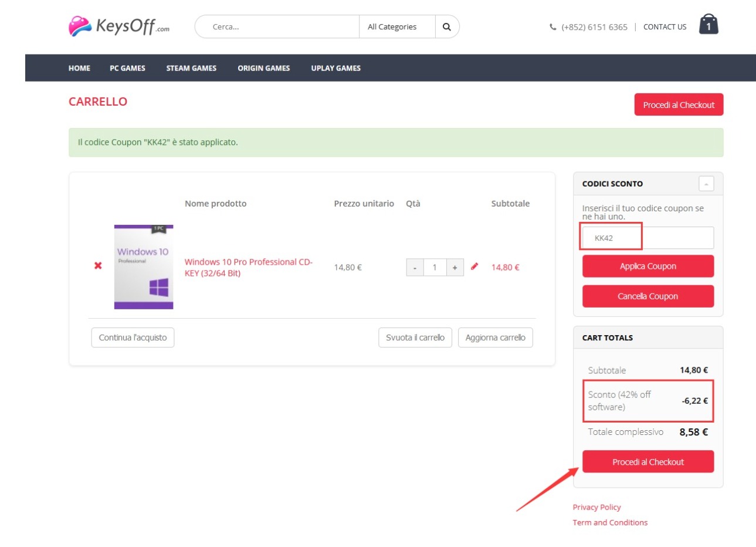Open Privacy Policy link
The height and width of the screenshot is (547, 756).
(596, 507)
